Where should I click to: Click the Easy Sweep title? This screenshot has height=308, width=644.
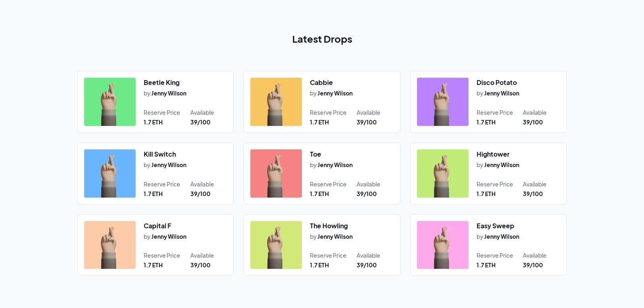point(495,226)
